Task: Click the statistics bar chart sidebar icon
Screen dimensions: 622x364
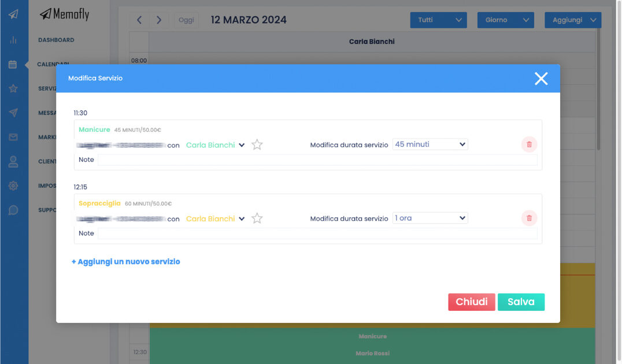Action: (x=13, y=40)
